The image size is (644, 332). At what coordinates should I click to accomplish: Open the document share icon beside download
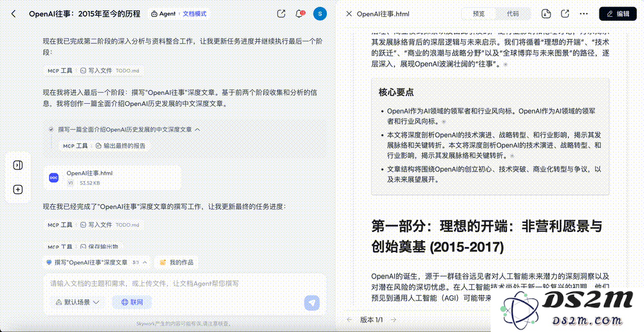pyautogui.click(x=565, y=14)
